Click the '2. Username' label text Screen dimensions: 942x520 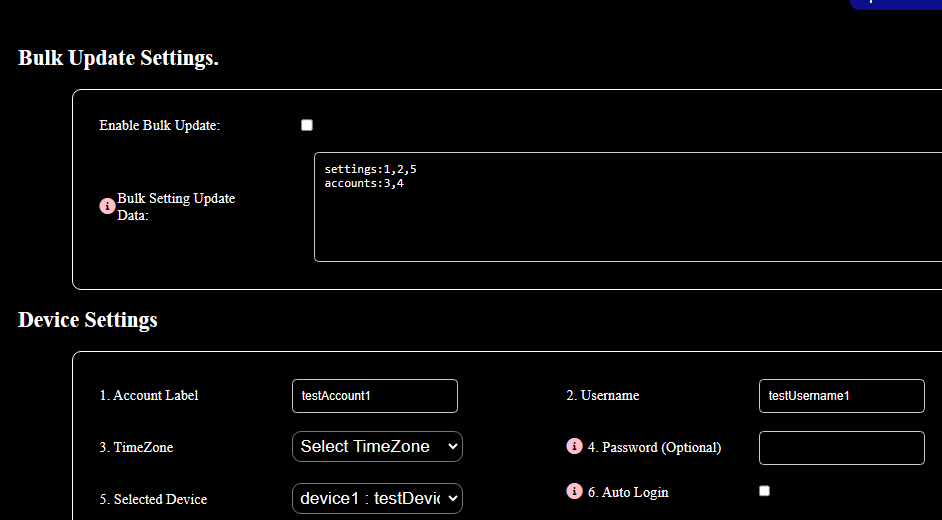603,396
